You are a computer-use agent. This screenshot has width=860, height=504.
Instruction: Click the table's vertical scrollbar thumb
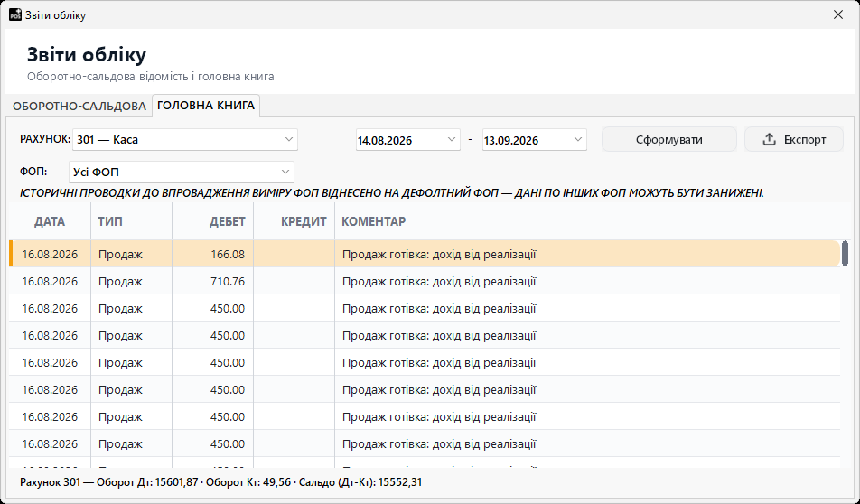click(846, 254)
